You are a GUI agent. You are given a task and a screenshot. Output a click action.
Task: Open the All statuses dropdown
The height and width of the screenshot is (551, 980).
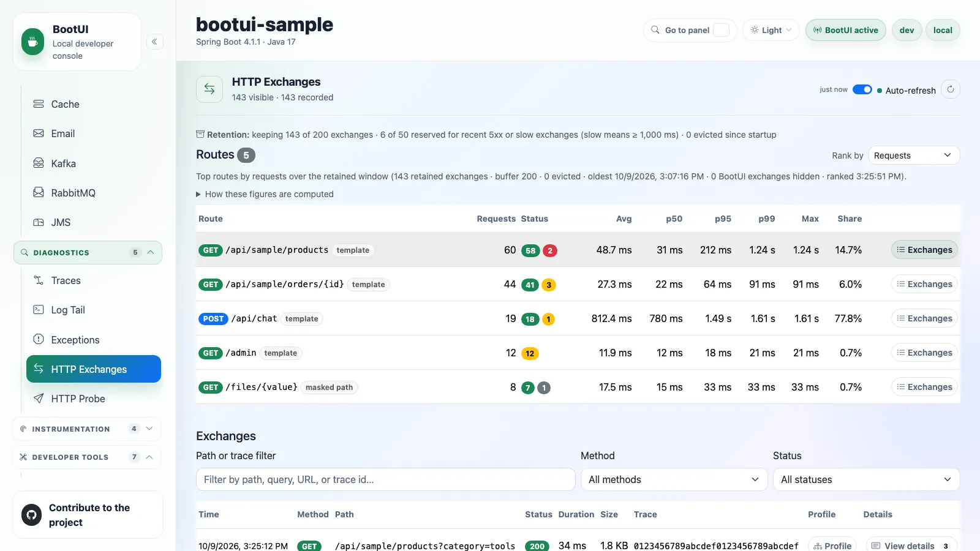(866, 479)
